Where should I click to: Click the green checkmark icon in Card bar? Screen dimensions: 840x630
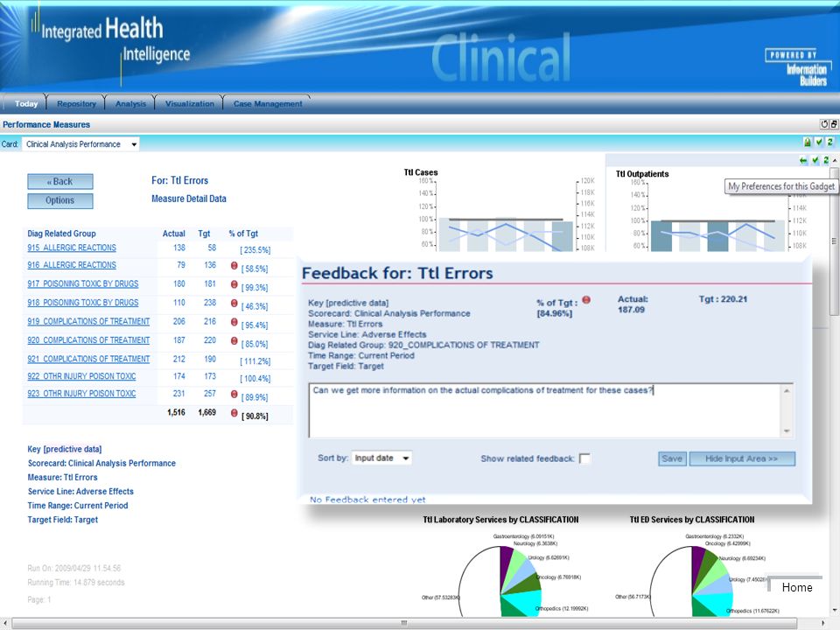(x=819, y=142)
